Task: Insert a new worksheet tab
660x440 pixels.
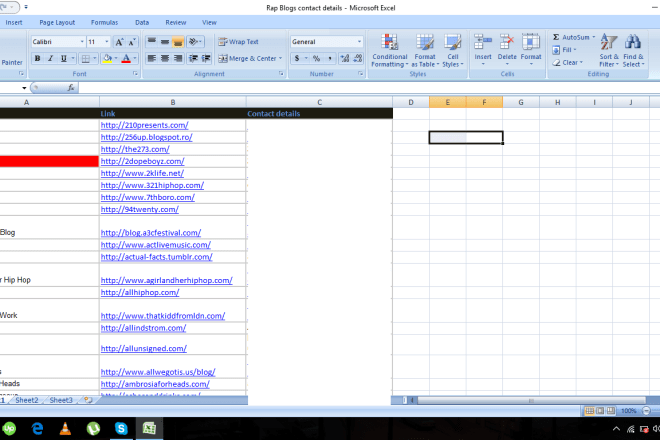Action: 88,400
